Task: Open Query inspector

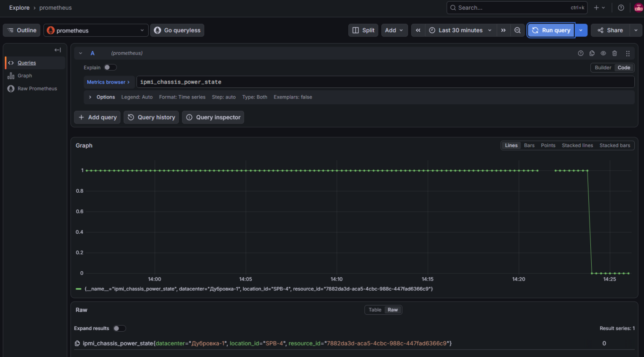Action: tap(213, 117)
